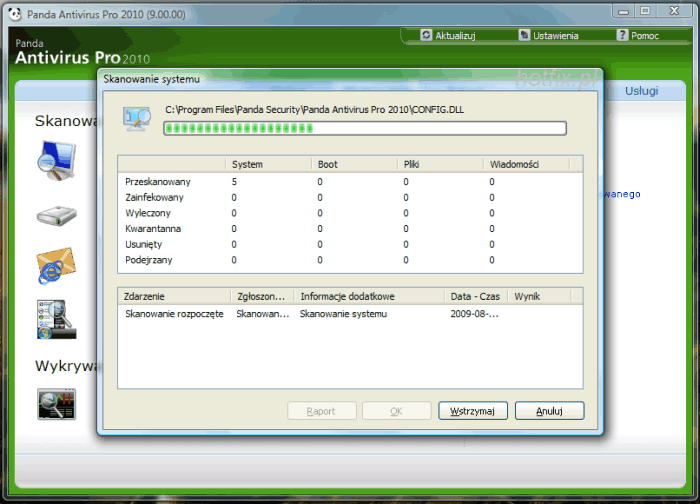The height and width of the screenshot is (504, 700).
Task: Click Informacje dodatkowe column header
Action: pyautogui.click(x=369, y=297)
